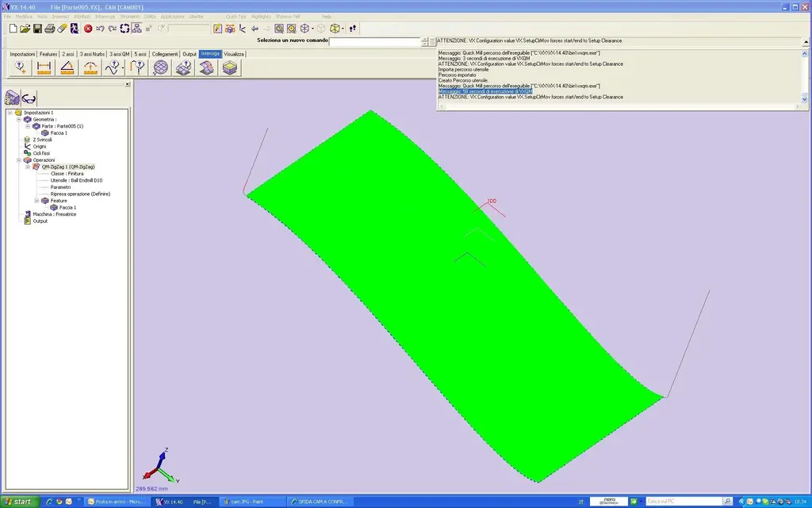The height and width of the screenshot is (508, 812).
Task: Switch to the Collegamenti tab
Action: 165,54
